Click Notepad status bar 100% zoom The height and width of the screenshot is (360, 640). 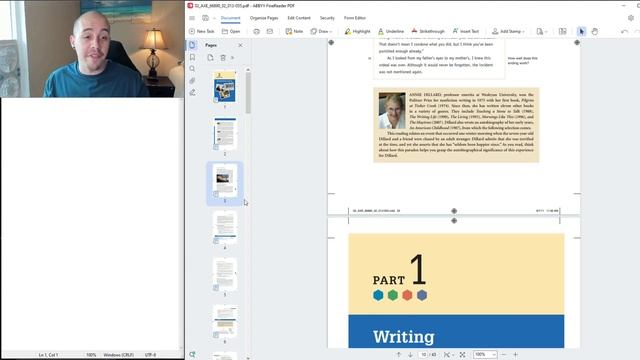point(91,355)
